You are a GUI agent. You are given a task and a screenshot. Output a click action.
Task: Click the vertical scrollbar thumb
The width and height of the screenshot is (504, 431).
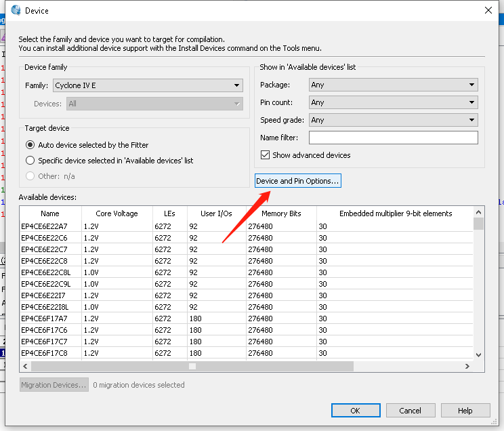click(x=479, y=224)
